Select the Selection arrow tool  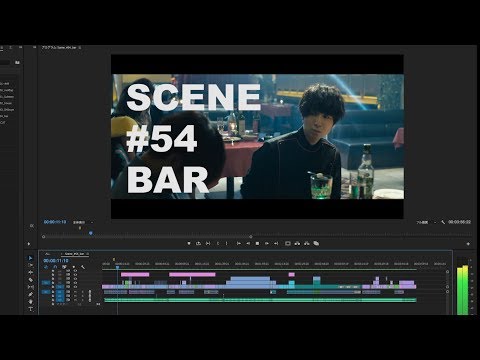[x=30, y=258]
